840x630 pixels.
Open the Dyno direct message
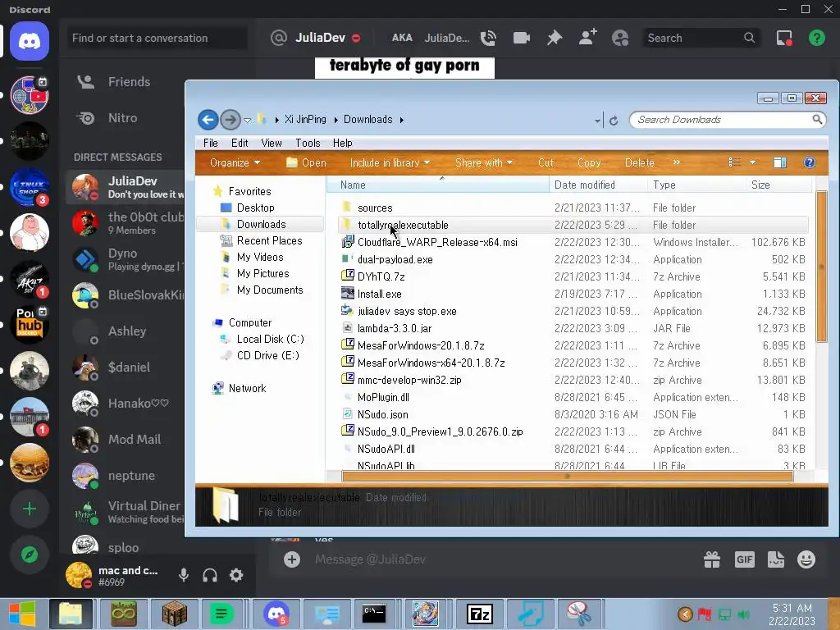125,260
